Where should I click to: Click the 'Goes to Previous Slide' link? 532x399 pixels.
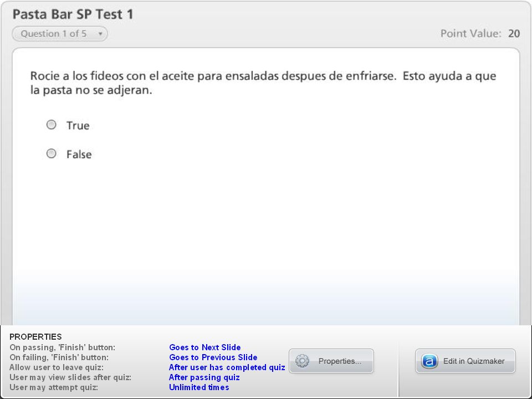[213, 357]
